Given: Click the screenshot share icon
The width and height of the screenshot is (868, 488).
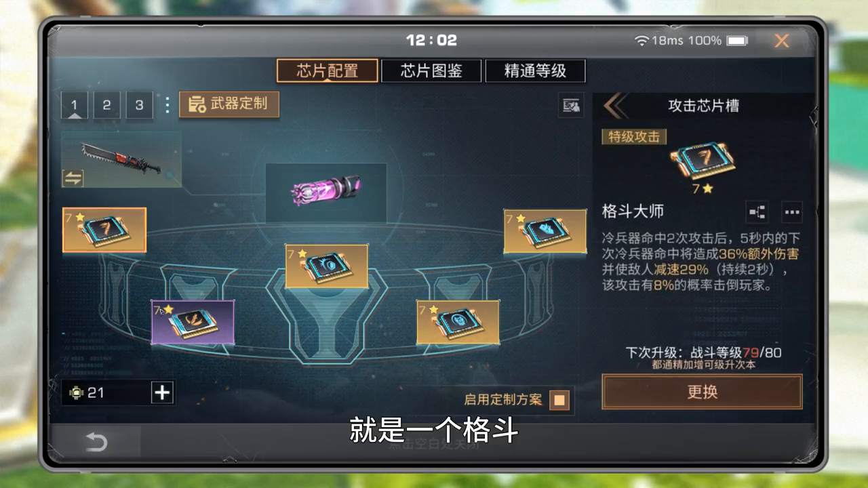Looking at the screenshot, I should (571, 106).
